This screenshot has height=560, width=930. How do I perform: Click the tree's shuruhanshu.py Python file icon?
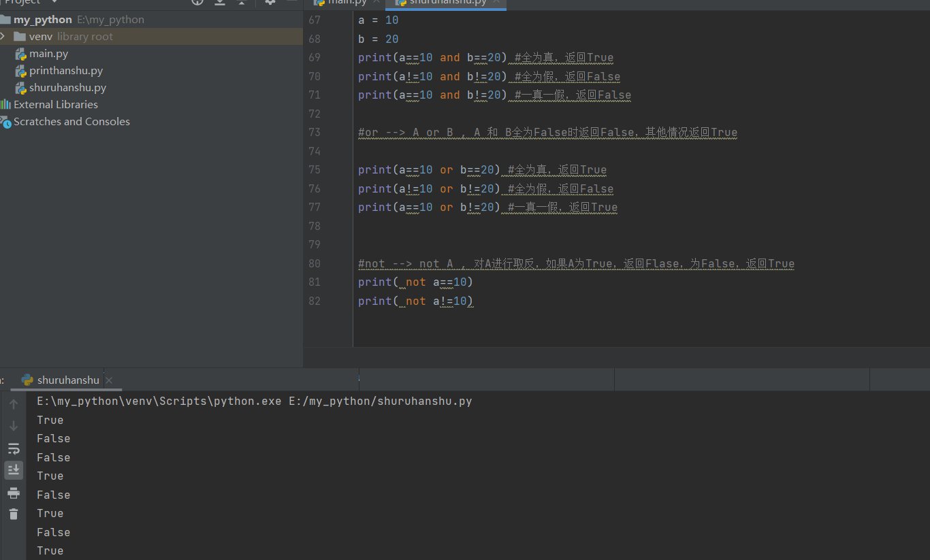point(21,88)
